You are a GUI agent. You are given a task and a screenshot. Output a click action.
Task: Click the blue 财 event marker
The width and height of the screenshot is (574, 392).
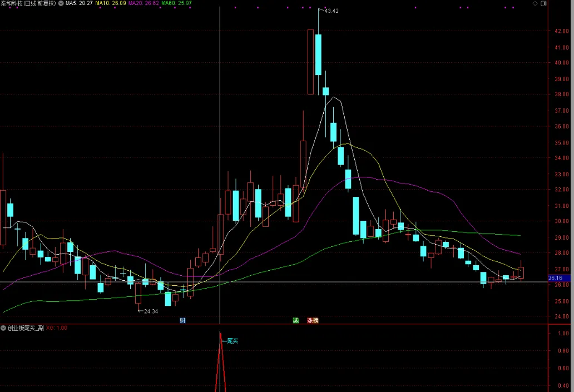coord(182,320)
